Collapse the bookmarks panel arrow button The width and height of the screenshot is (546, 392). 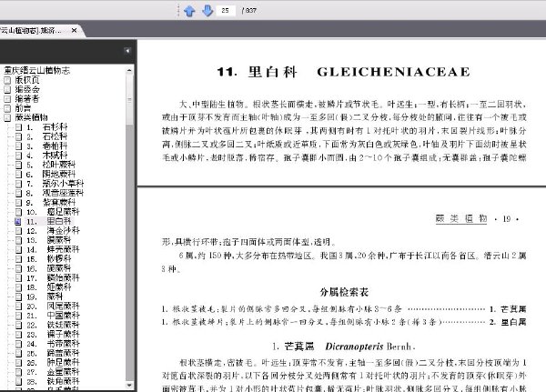127,51
